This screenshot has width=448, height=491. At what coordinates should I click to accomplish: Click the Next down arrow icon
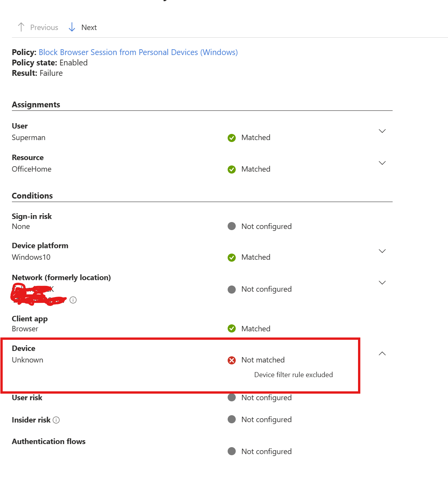72,27
